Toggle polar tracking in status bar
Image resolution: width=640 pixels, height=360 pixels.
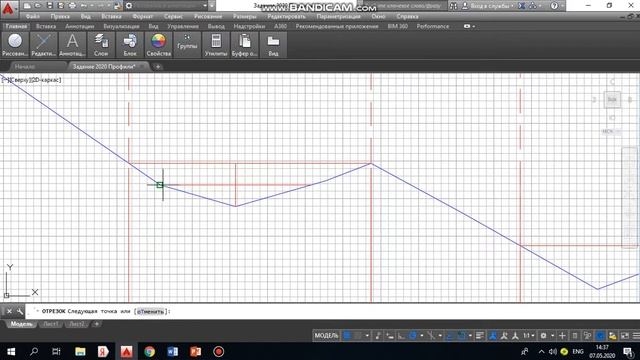tap(413, 336)
